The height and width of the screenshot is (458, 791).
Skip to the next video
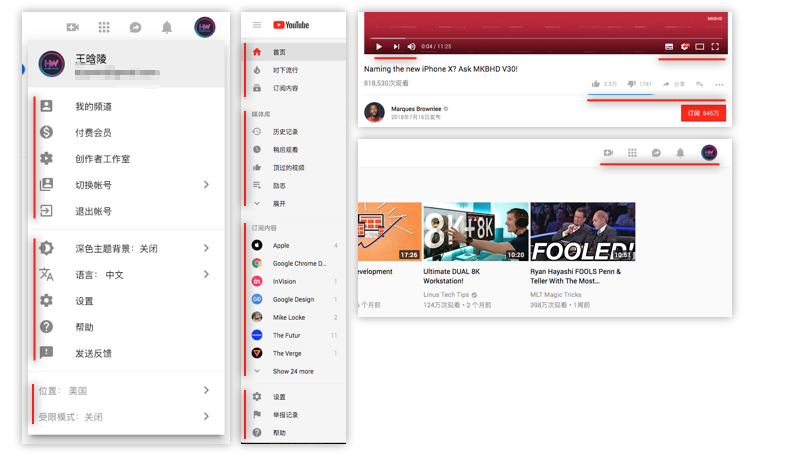[x=397, y=46]
